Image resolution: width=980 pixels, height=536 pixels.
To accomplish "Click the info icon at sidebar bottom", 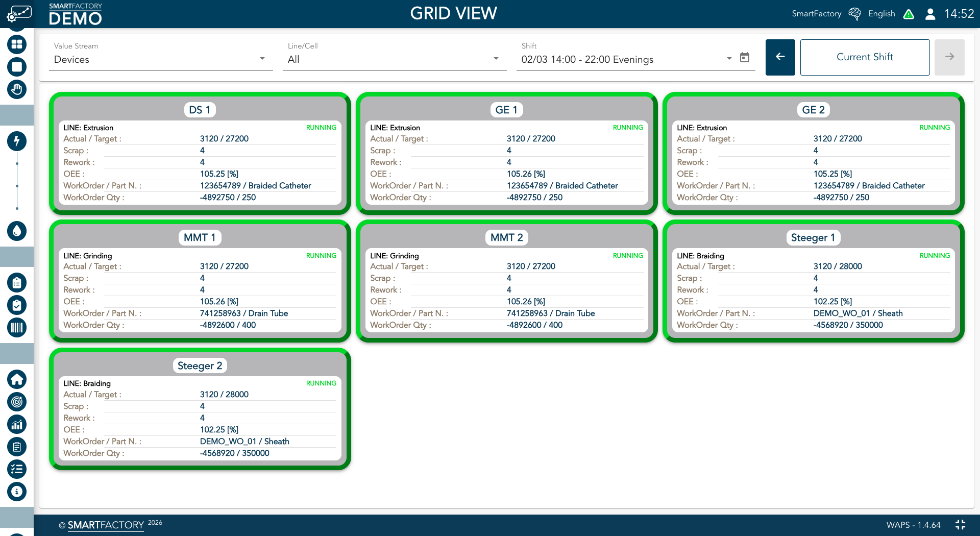I will pyautogui.click(x=17, y=492).
